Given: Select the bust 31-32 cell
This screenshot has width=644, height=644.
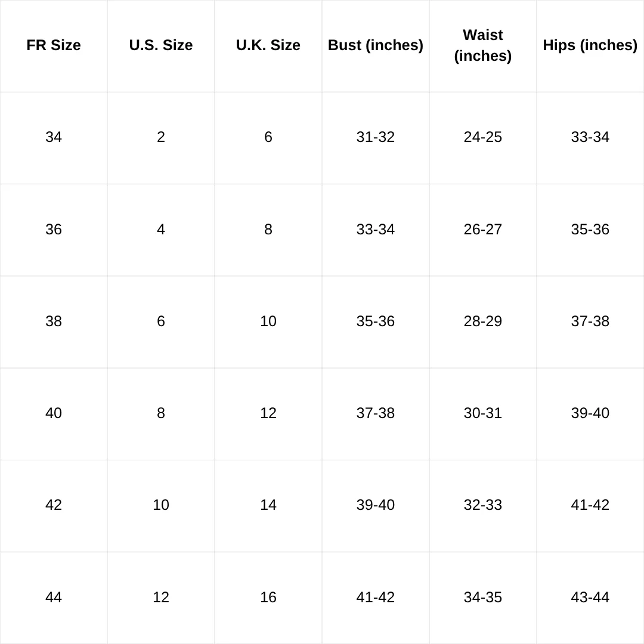Looking at the screenshot, I should 376,137.
